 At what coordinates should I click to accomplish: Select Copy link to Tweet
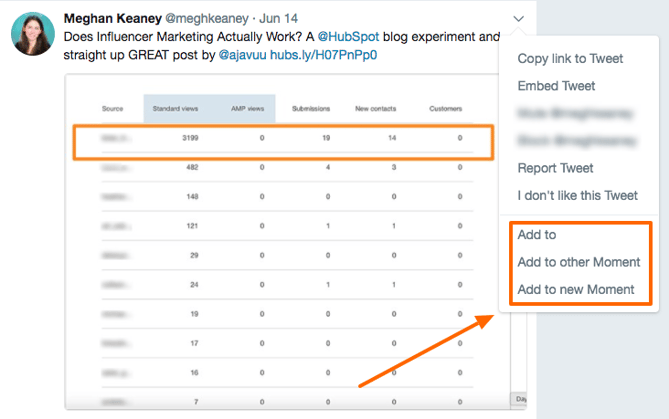pyautogui.click(x=570, y=59)
